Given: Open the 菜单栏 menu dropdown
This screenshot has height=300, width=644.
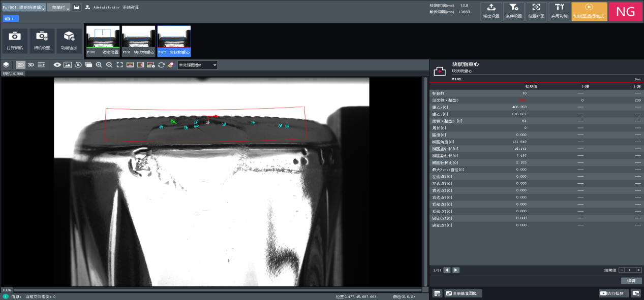Looking at the screenshot, I should point(58,8).
